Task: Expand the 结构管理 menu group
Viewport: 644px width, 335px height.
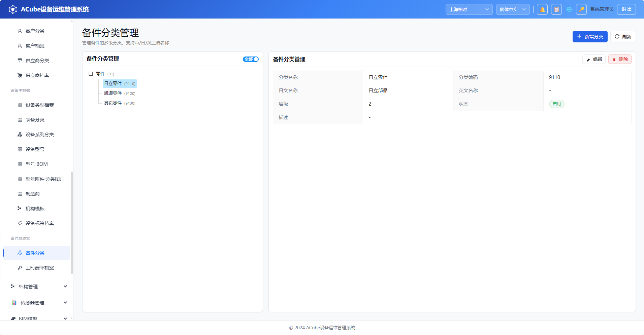Action: point(39,287)
